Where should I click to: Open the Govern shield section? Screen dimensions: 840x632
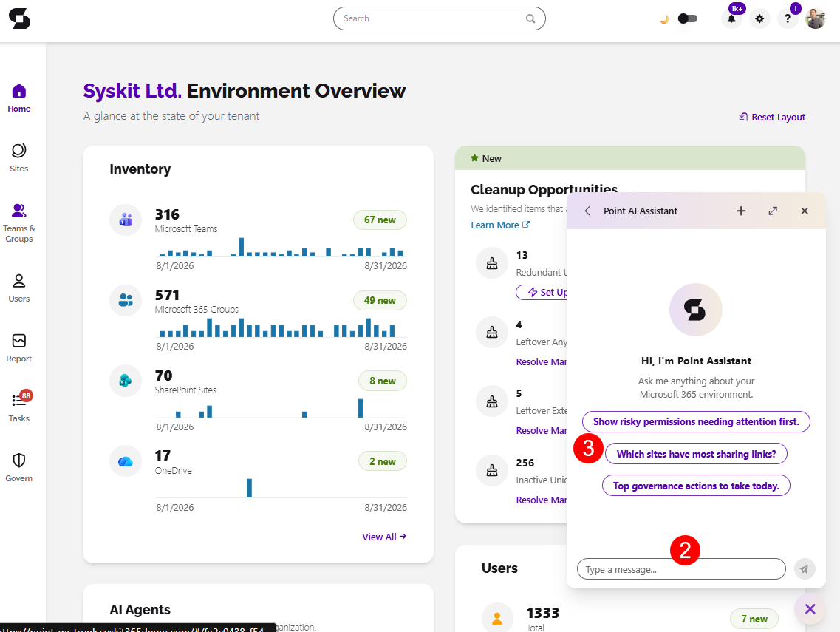[18, 467]
